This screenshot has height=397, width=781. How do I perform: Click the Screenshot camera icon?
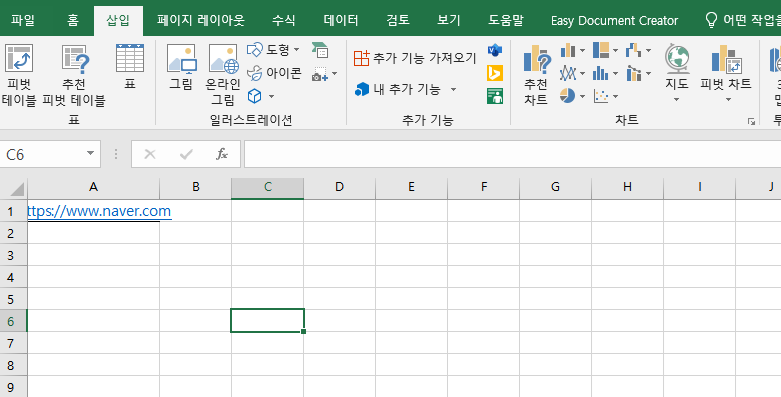pos(320,74)
